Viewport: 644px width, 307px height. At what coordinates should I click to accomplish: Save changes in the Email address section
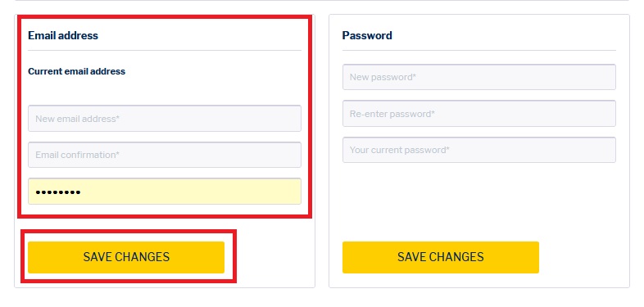(x=126, y=257)
